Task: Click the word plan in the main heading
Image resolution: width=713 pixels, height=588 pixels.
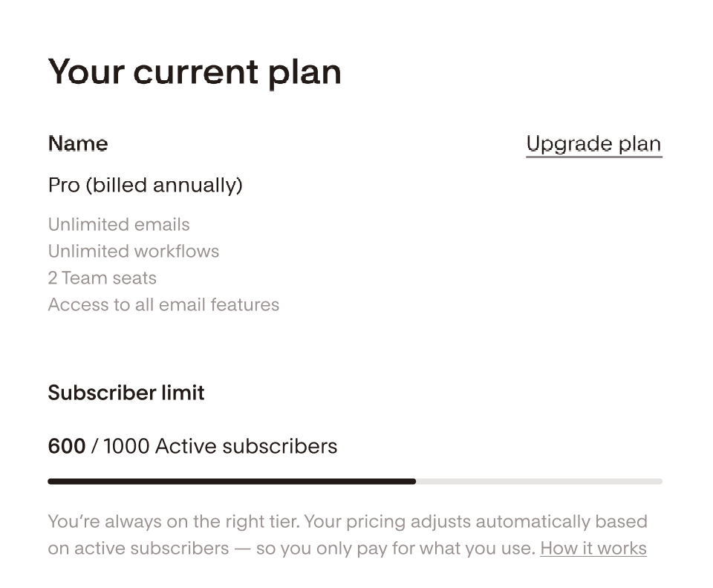Action: pyautogui.click(x=305, y=72)
